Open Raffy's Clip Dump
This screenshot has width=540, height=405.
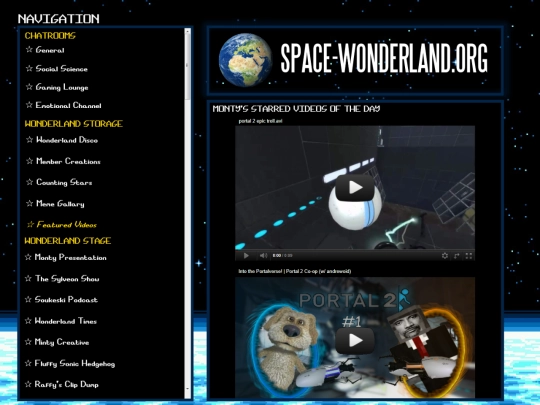[x=66, y=384]
